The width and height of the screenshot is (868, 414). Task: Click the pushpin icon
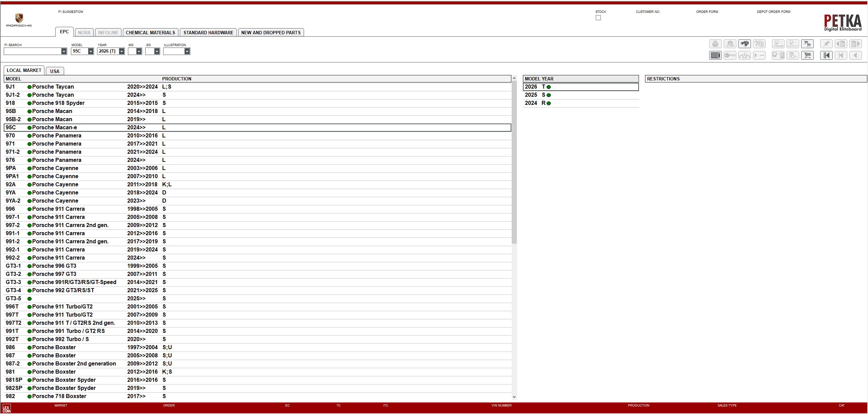pos(826,44)
